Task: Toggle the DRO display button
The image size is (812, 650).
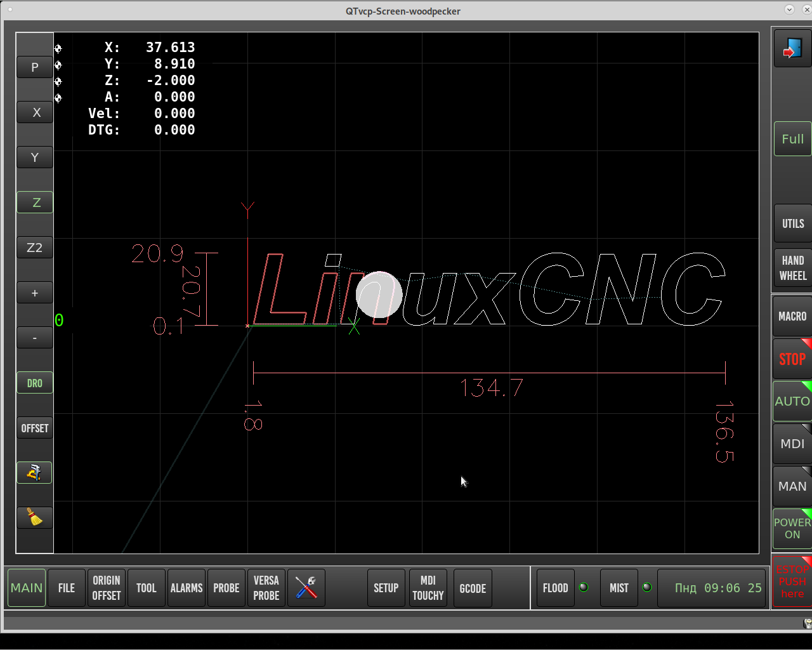Action: 35,383
